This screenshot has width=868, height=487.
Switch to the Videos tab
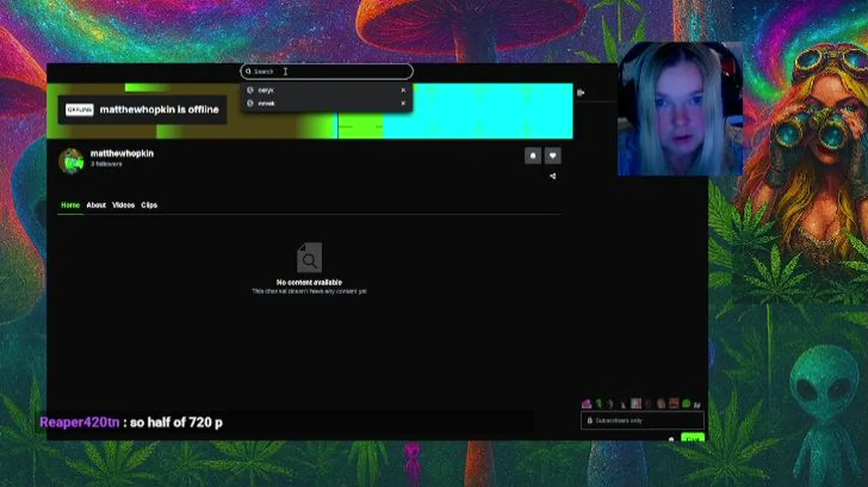pyautogui.click(x=123, y=205)
